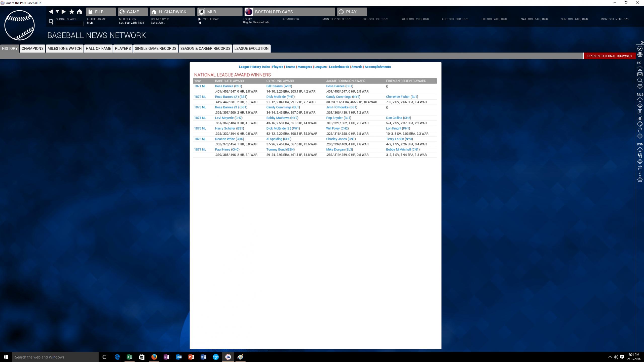The width and height of the screenshot is (644, 362).
Task: Collapse the right sidebar with double chevron
Action: coord(642,43)
